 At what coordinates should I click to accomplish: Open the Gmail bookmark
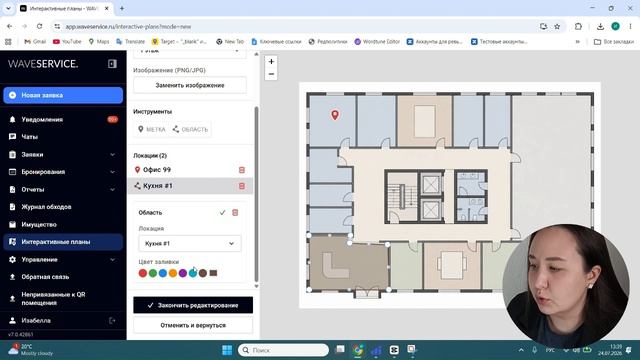click(x=35, y=42)
